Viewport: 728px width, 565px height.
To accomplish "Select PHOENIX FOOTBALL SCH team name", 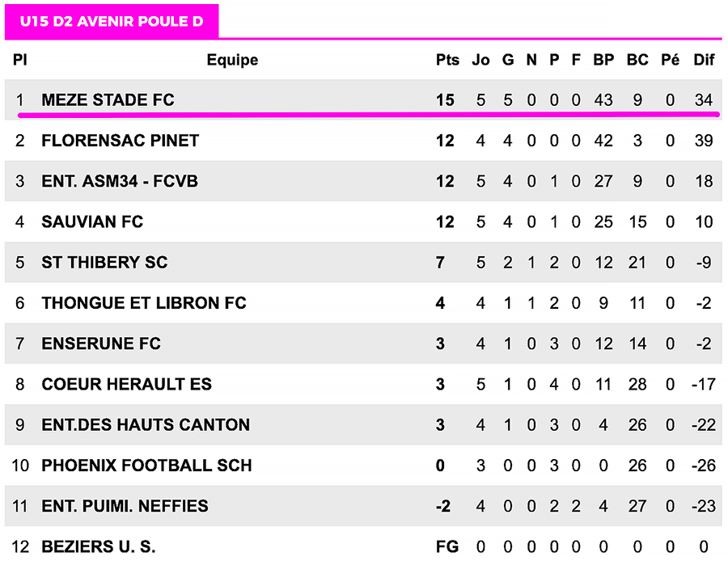I will coord(146,466).
